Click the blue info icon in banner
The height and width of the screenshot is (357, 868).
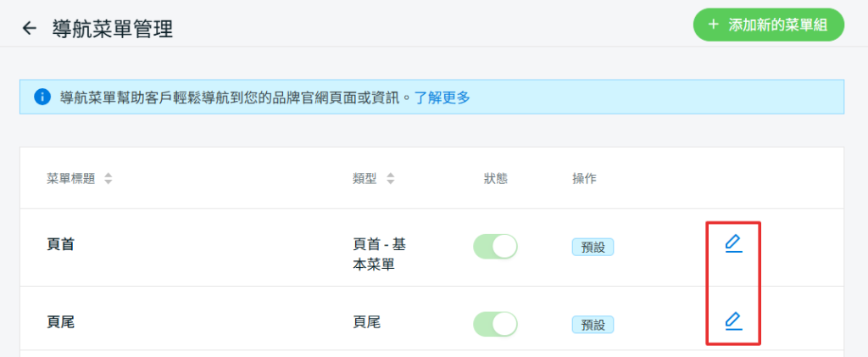coord(42,97)
